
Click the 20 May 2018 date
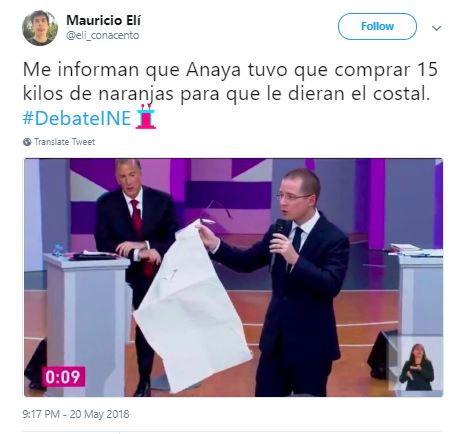[x=99, y=414]
